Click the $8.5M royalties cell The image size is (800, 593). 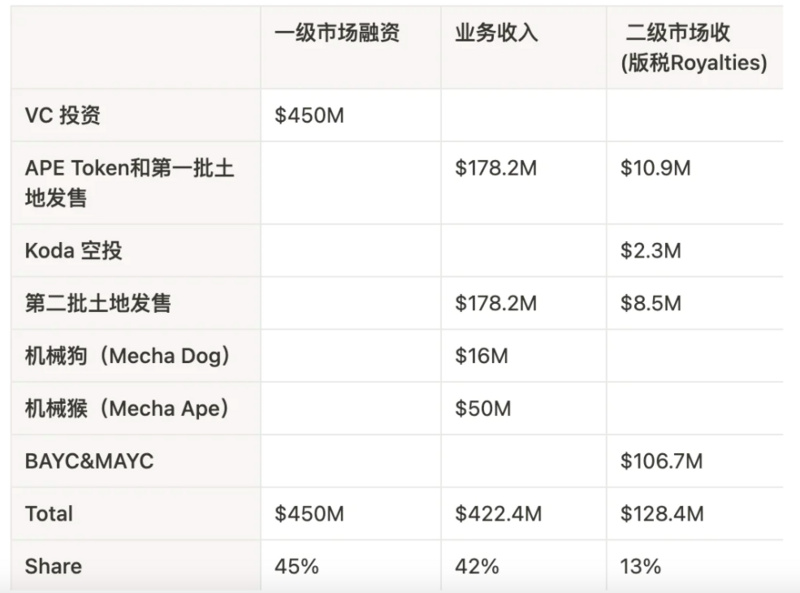(651, 302)
